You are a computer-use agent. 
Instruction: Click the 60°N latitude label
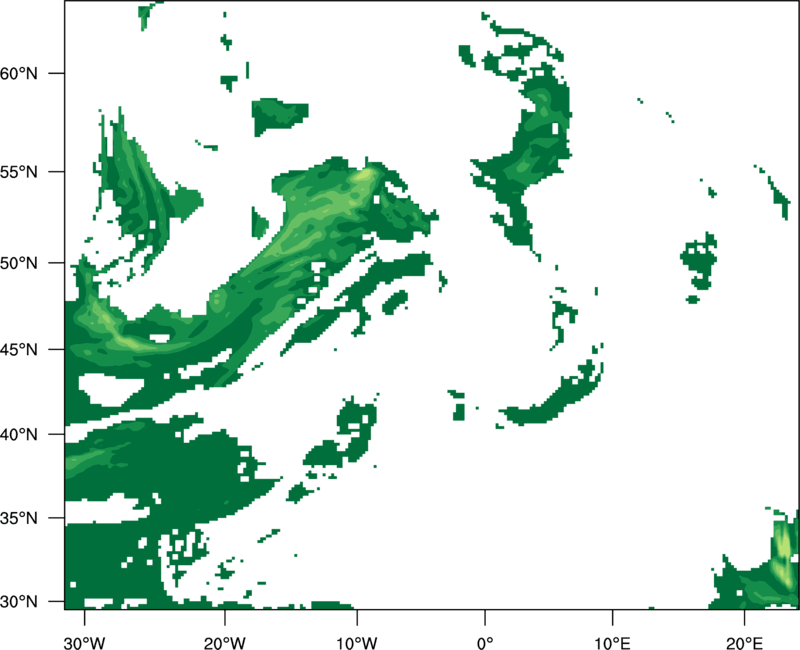[19, 73]
